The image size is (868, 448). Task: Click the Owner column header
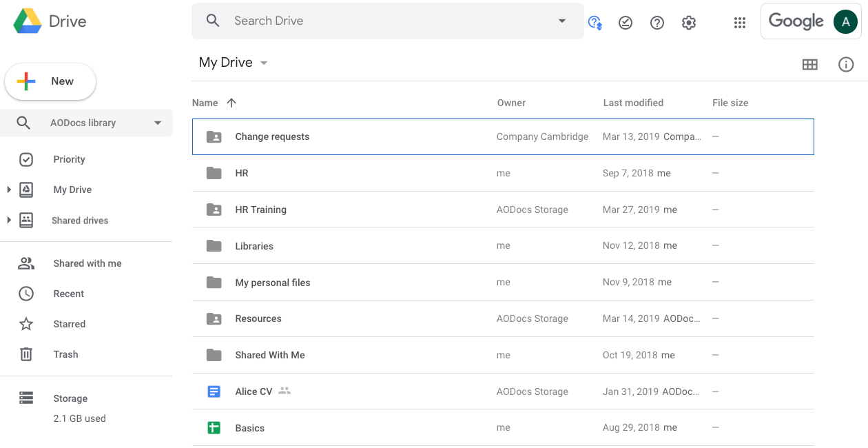click(x=511, y=103)
